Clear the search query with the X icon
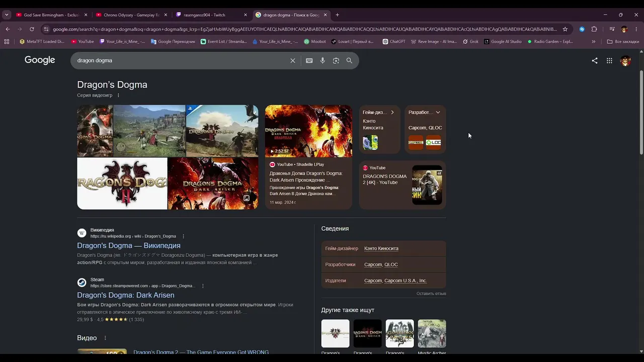This screenshot has width=644, height=362. pos(293,61)
